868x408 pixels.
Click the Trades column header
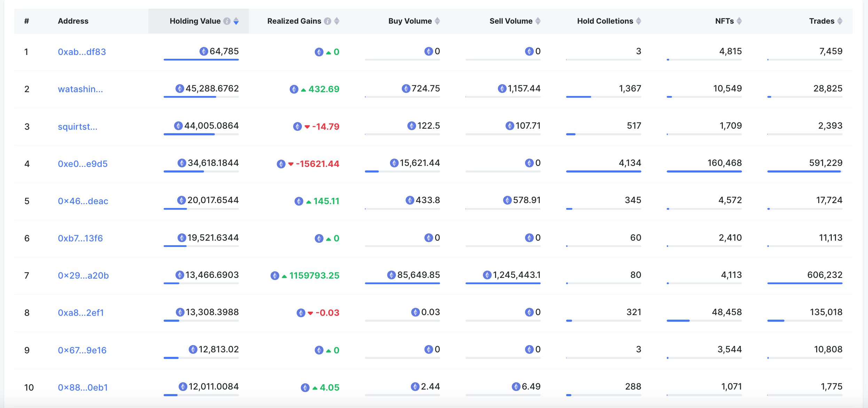[802, 21]
